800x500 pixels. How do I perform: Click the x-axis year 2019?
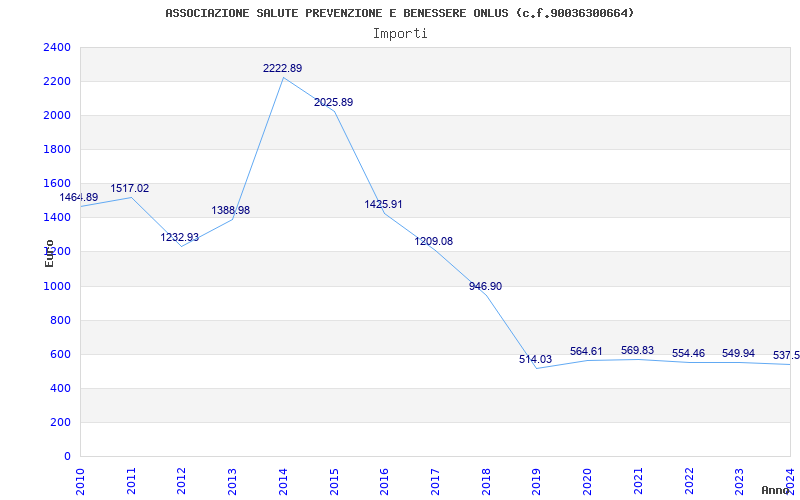coord(536,481)
